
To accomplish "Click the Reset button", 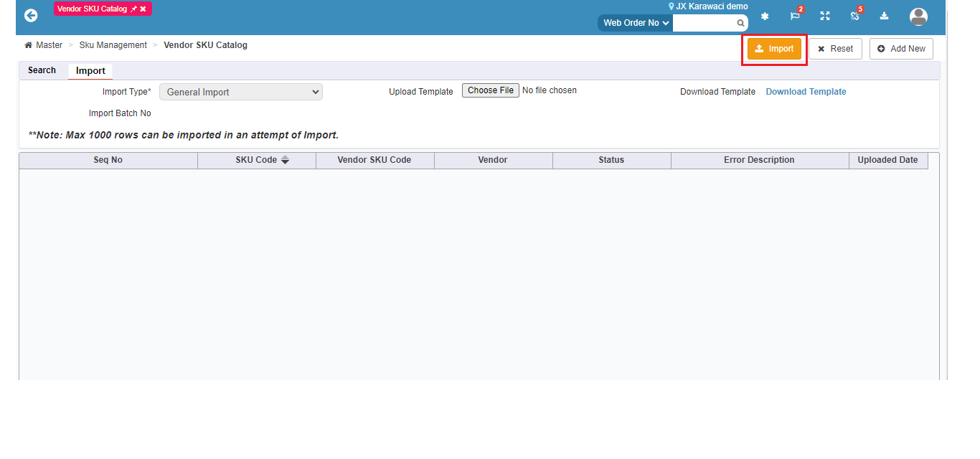I will 835,49.
